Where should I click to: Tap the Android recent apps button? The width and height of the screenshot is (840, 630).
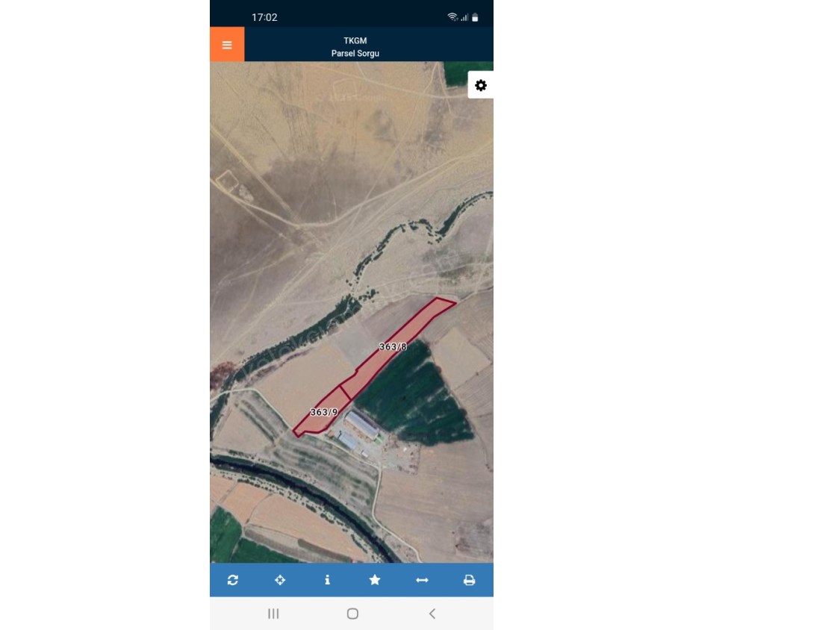[x=273, y=614]
